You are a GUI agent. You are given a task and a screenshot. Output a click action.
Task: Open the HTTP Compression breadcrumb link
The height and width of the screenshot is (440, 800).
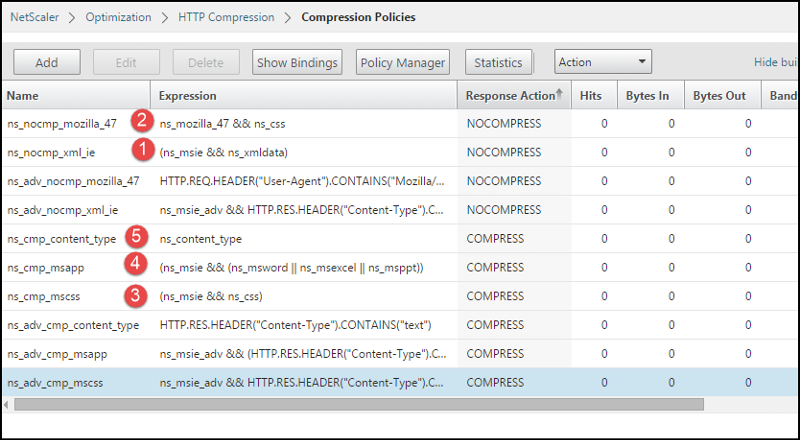[226, 17]
